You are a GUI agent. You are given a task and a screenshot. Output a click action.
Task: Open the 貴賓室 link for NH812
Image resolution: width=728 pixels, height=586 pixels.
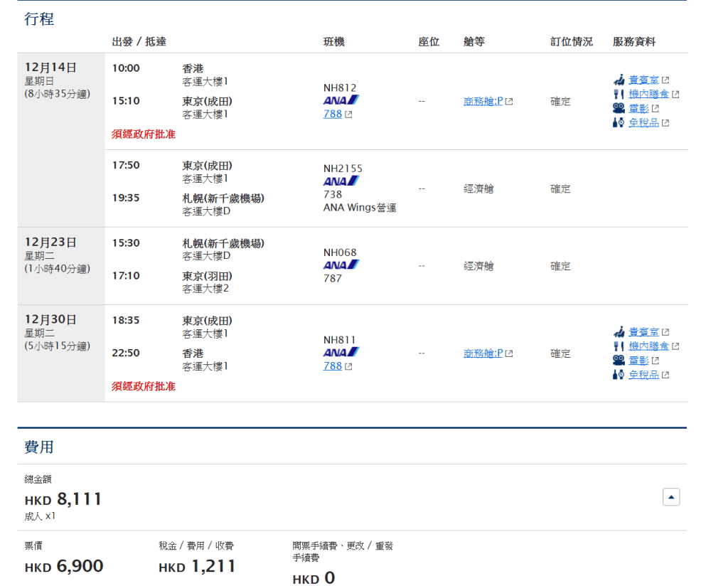(x=643, y=80)
